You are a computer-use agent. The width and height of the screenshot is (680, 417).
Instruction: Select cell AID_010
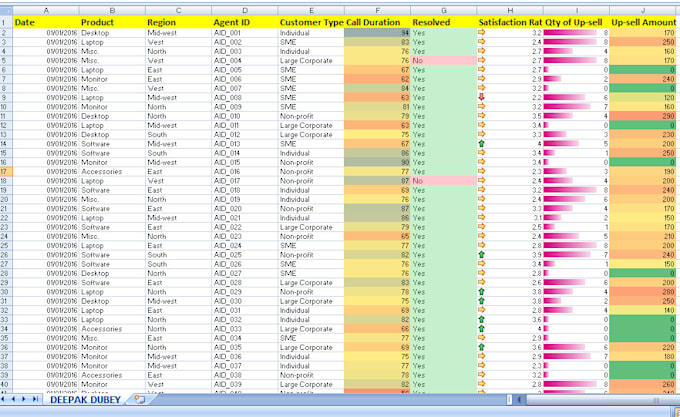pyautogui.click(x=245, y=116)
